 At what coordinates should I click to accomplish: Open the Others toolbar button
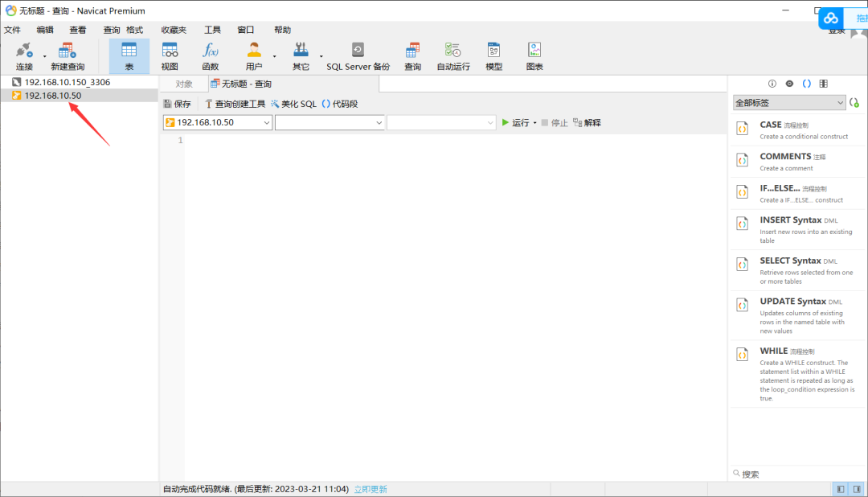301,56
